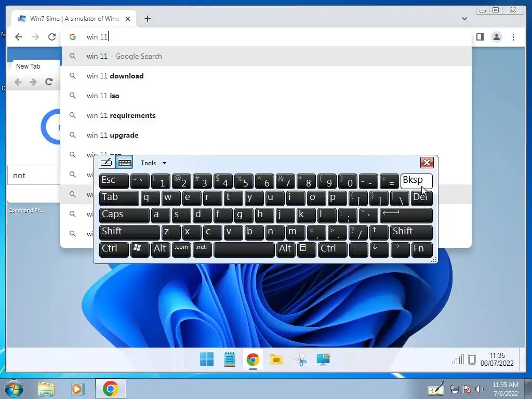
Task: Click the Del key
Action: (x=422, y=198)
